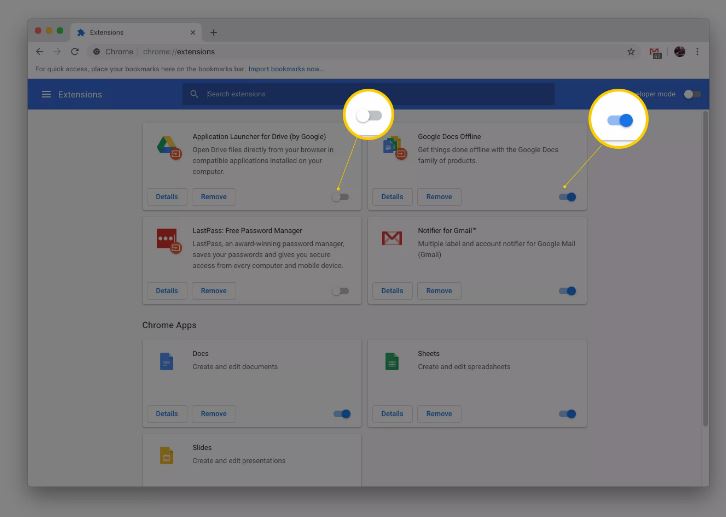Open the Chrome profile avatar
Viewport: 726px width, 517px height.
(x=679, y=52)
